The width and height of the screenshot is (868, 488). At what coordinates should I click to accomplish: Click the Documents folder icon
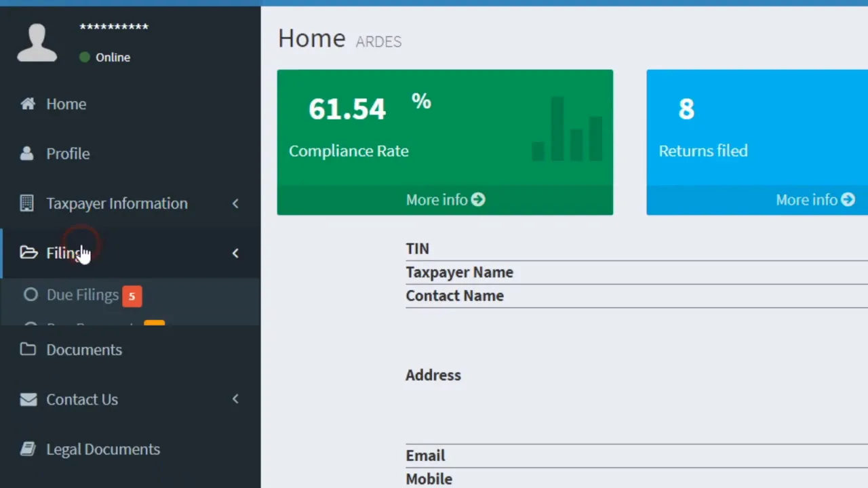click(x=28, y=349)
